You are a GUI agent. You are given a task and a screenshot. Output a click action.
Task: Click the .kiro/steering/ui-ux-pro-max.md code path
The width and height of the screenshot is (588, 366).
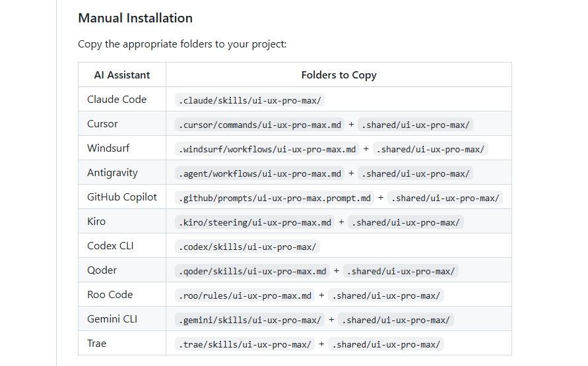point(255,222)
